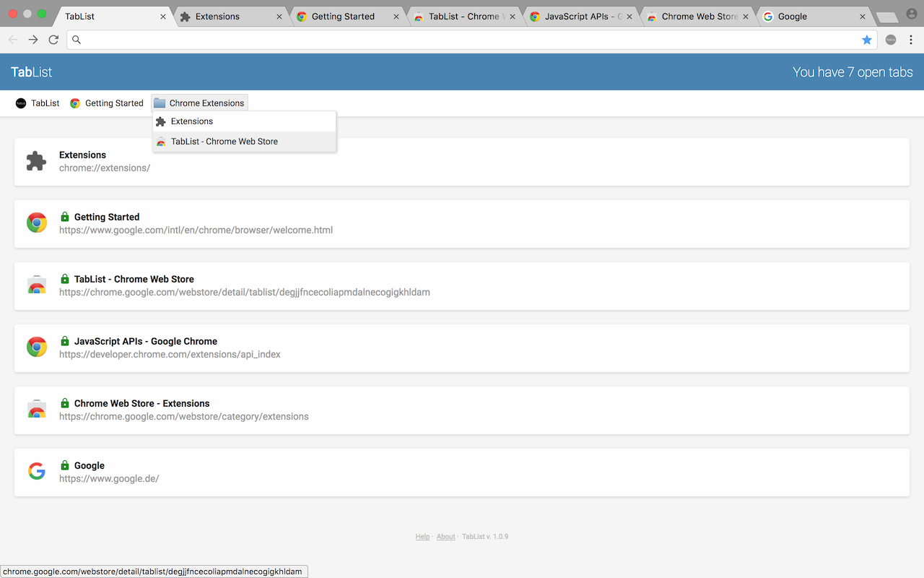Click the Extensions card title
The width and height of the screenshot is (924, 578).
pyautogui.click(x=83, y=155)
